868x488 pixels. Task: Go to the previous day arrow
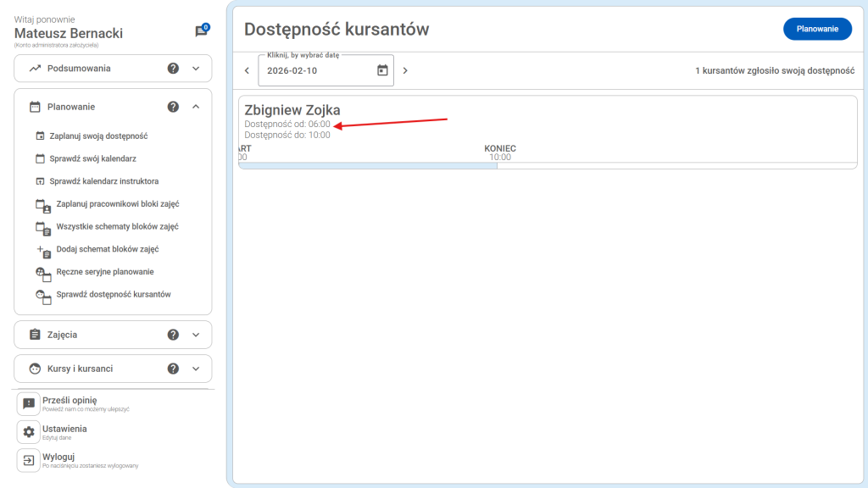click(x=247, y=70)
